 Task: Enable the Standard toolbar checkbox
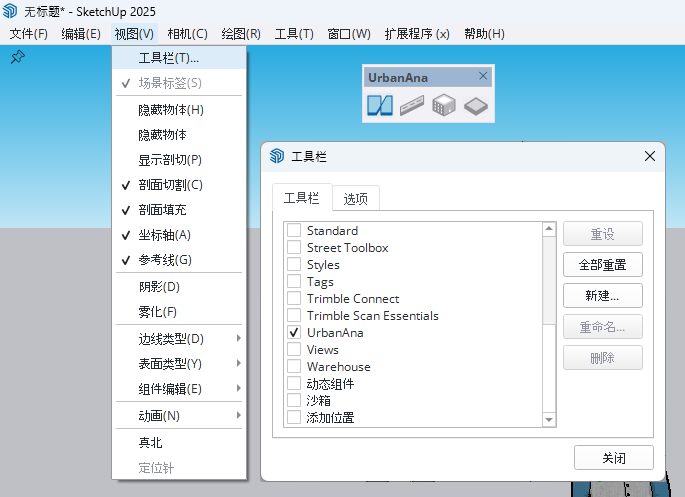coord(294,230)
